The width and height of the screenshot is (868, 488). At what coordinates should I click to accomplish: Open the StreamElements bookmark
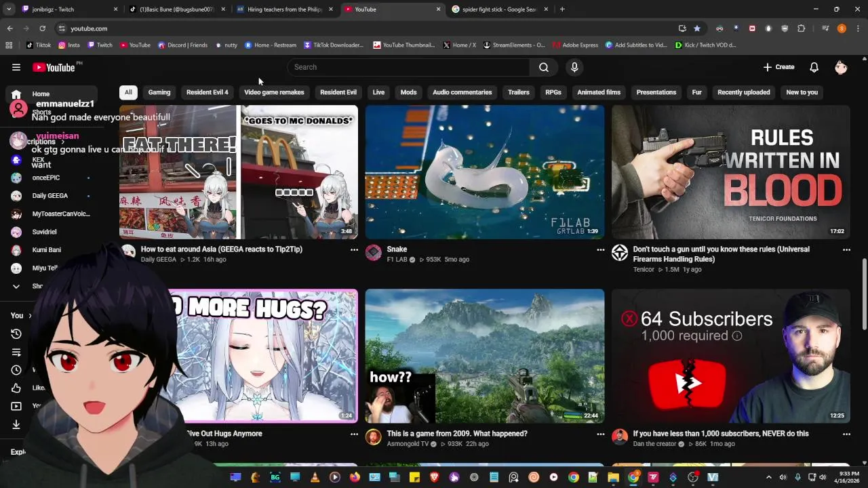513,45
